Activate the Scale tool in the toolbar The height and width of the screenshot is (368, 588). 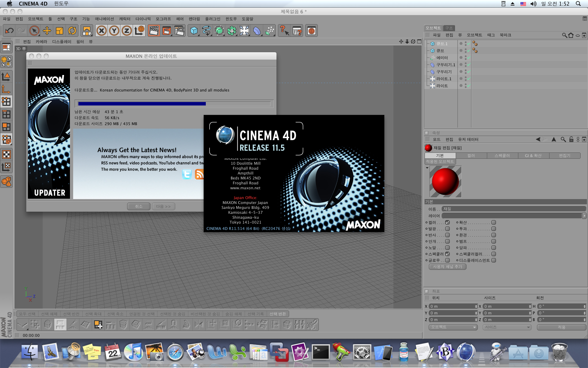[59, 31]
